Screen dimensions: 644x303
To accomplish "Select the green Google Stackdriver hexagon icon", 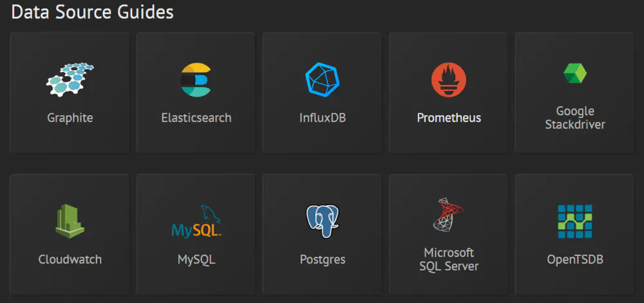I will tap(575, 73).
